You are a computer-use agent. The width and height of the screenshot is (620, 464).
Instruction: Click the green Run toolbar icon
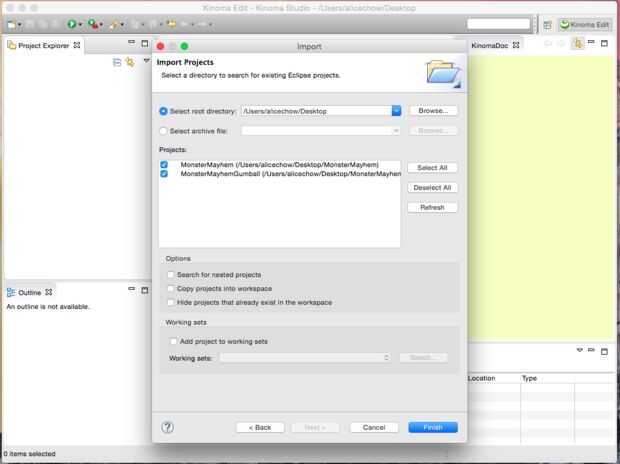click(x=72, y=24)
